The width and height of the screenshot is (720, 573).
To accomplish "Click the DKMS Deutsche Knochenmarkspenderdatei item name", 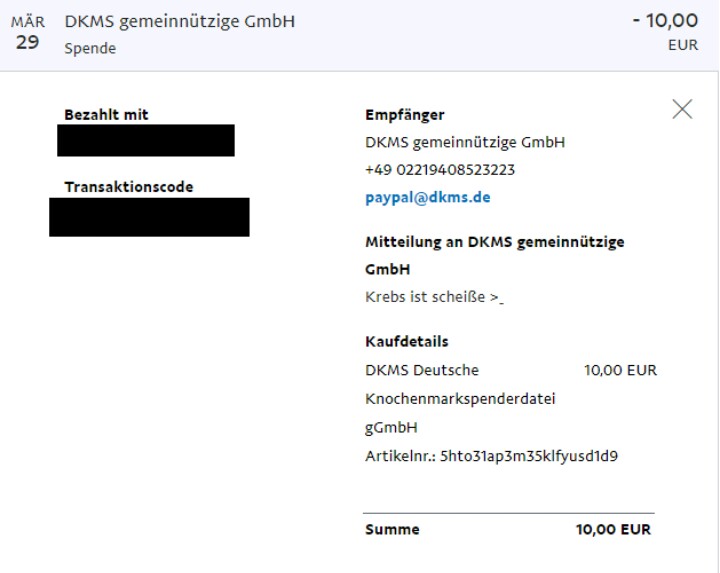I will pos(460,399).
